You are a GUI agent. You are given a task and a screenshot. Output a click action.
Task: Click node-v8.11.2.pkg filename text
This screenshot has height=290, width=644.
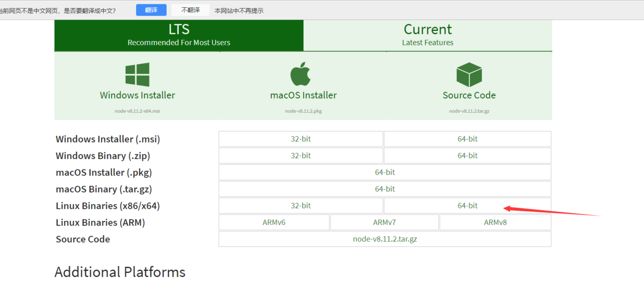pyautogui.click(x=303, y=111)
